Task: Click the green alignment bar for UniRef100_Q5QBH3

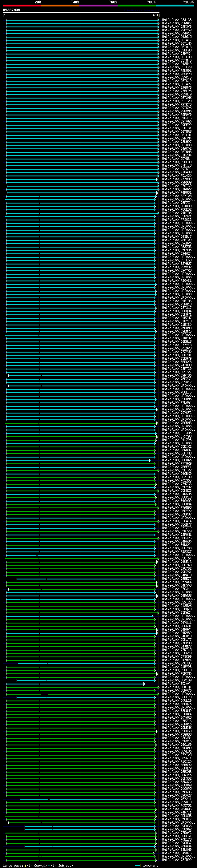Action: pyautogui.click(x=82, y=423)
